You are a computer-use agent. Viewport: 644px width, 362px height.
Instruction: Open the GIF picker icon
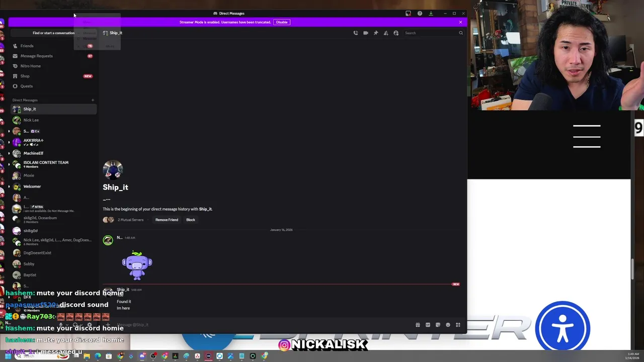point(428,325)
